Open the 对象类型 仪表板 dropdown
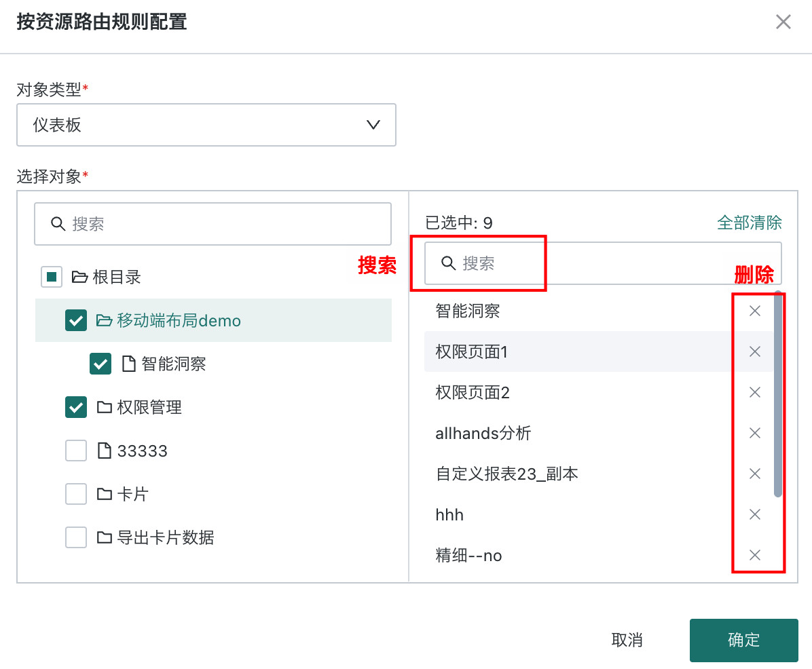Image resolution: width=812 pixels, height=669 pixels. [x=206, y=125]
